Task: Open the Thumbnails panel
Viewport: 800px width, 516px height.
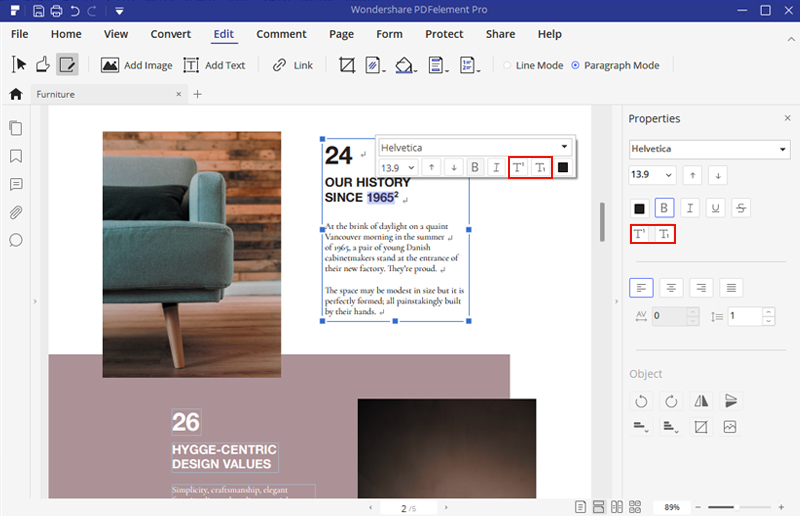Action: coord(16,128)
